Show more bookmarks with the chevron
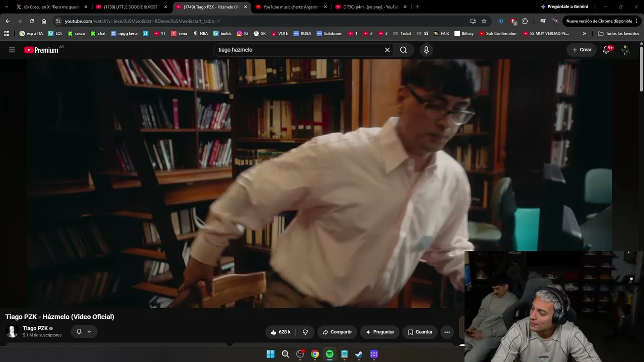The width and height of the screenshot is (644, 362). 584,34
